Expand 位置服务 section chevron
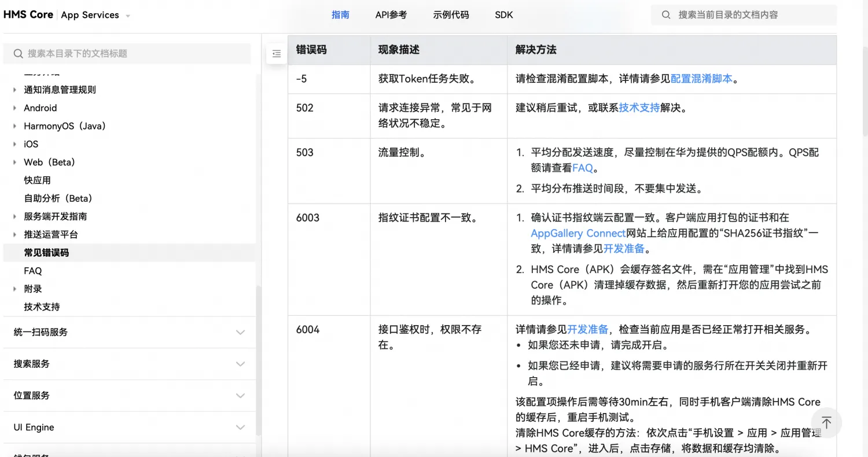868x457 pixels. point(241,396)
